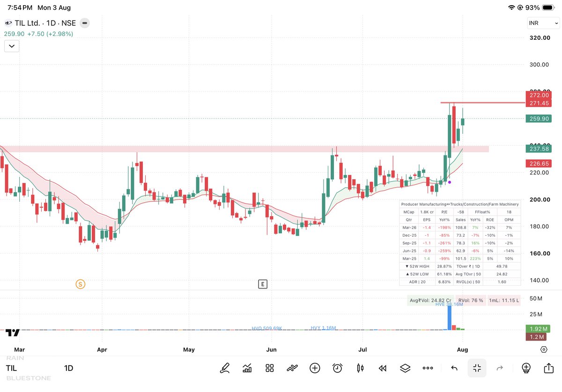Open the four-square layout grid icon
Image resolution: width=562 pixels, height=392 pixels.
(269, 368)
